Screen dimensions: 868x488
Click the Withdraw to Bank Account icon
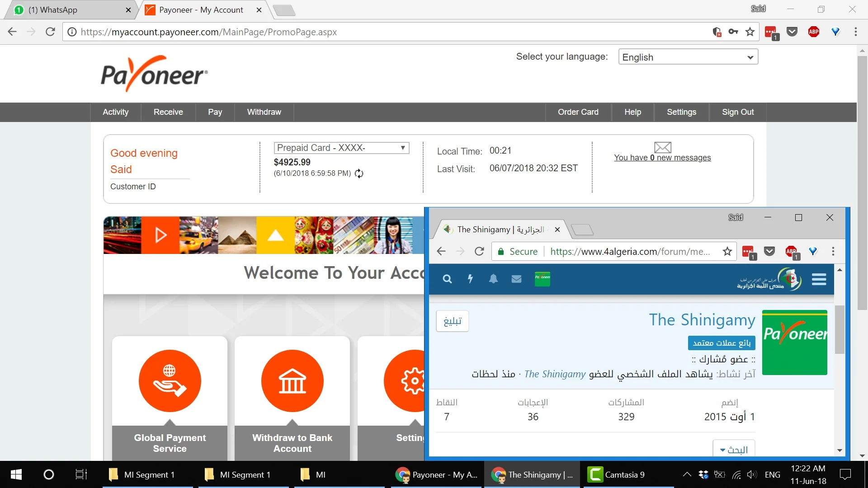292,381
